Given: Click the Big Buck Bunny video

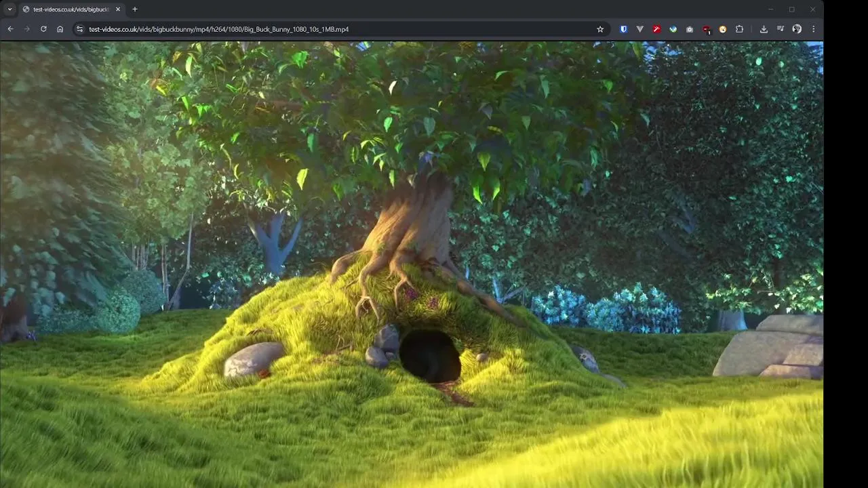Looking at the screenshot, I should tap(412, 265).
